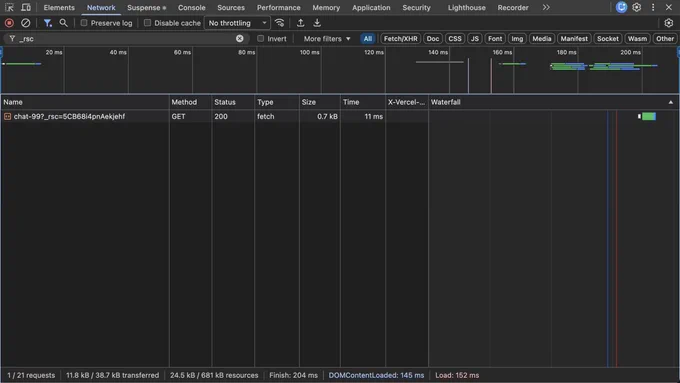Open the blue AI assistance icon
The height and width of the screenshot is (383, 680).
(x=621, y=7)
